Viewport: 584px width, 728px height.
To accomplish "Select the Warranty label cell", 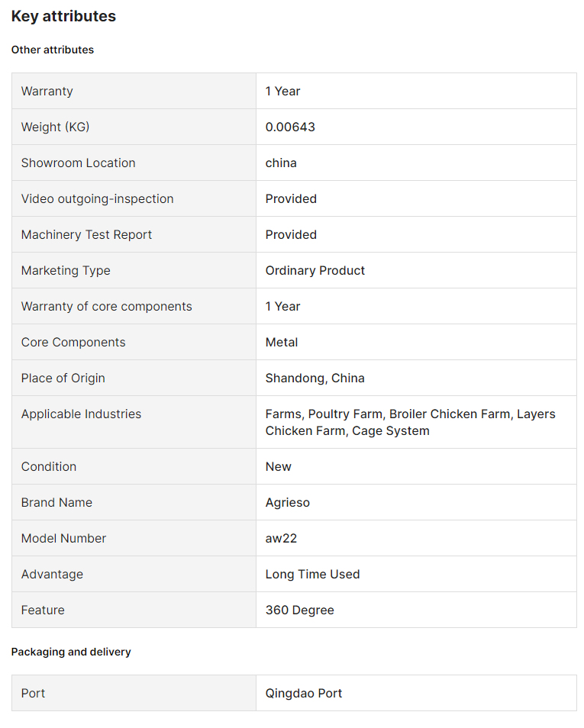I will click(x=134, y=91).
